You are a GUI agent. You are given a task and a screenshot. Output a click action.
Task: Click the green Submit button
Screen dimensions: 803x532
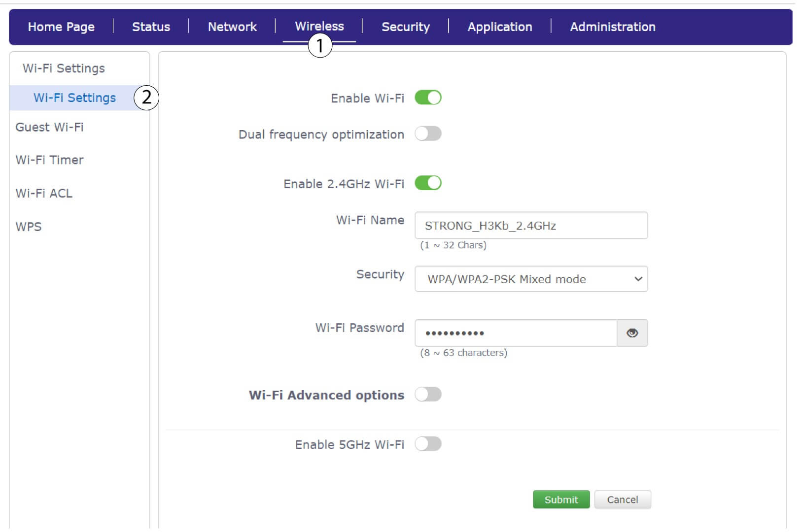(561, 499)
